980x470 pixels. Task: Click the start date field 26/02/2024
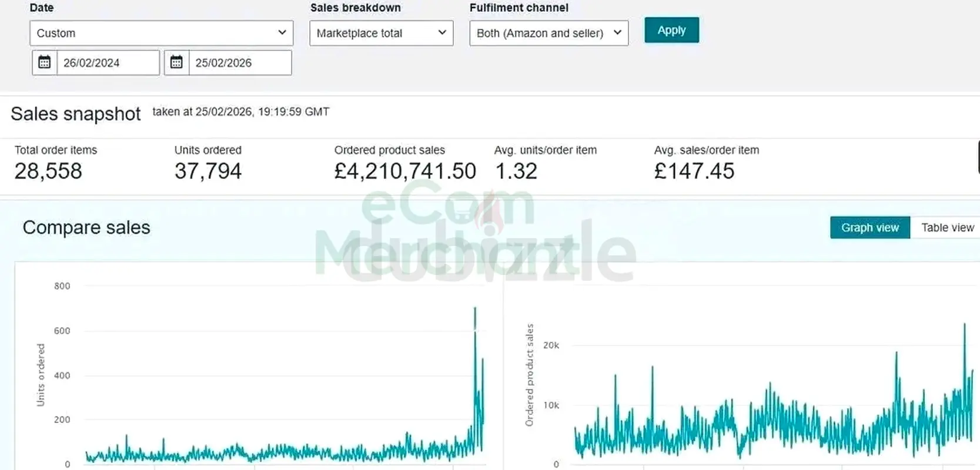tap(108, 63)
